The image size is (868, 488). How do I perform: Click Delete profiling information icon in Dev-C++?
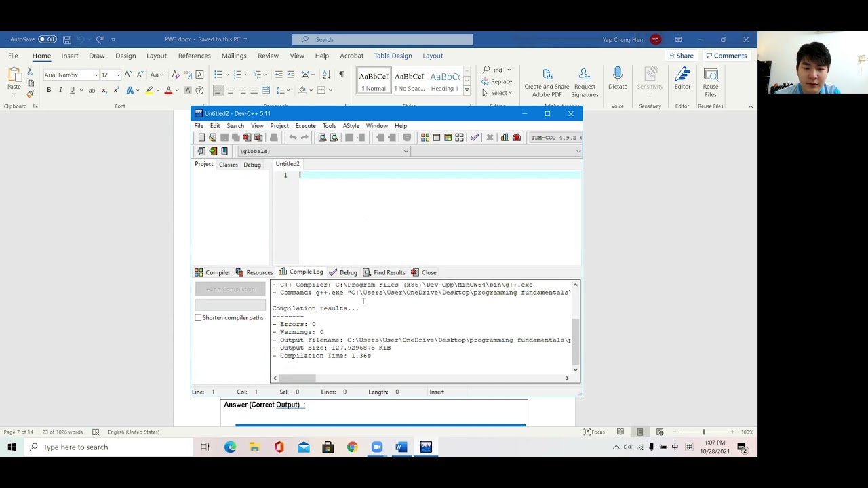pyautogui.click(x=517, y=138)
